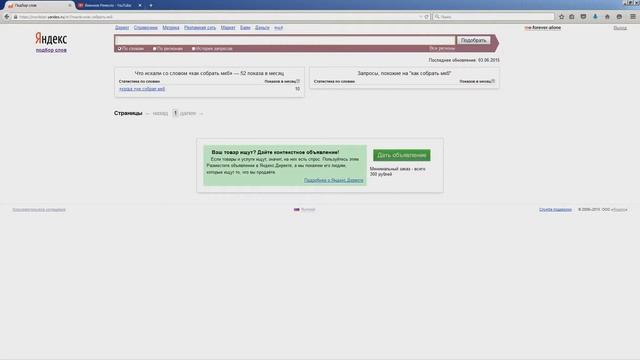Image resolution: width=640 pixels, height=360 pixels.
Task: Expand the ещё more-services link
Action: 278,28
